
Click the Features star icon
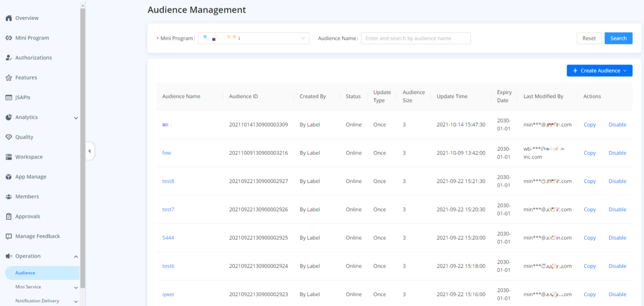point(9,78)
